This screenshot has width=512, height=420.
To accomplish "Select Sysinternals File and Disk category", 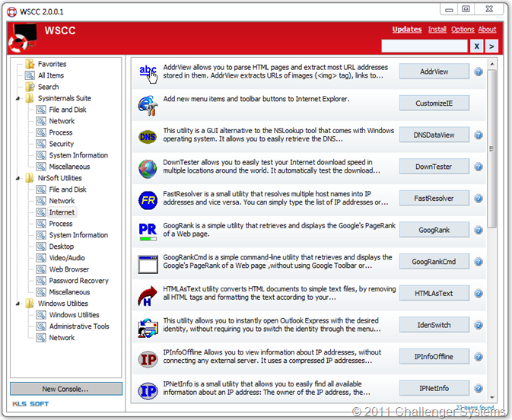I will point(68,110).
